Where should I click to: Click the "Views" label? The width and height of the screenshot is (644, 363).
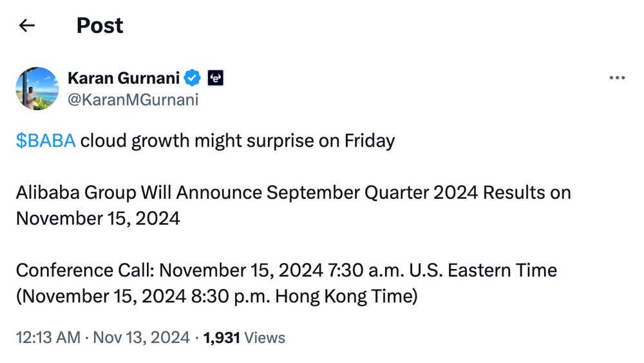tap(265, 337)
